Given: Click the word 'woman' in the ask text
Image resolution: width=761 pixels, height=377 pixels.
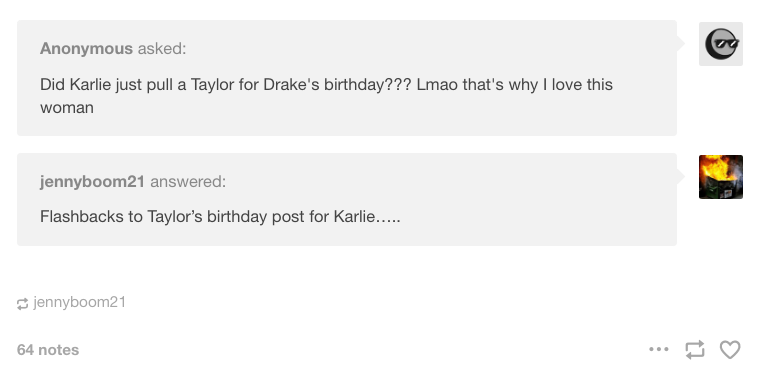Looking at the screenshot, I should pos(67,108).
